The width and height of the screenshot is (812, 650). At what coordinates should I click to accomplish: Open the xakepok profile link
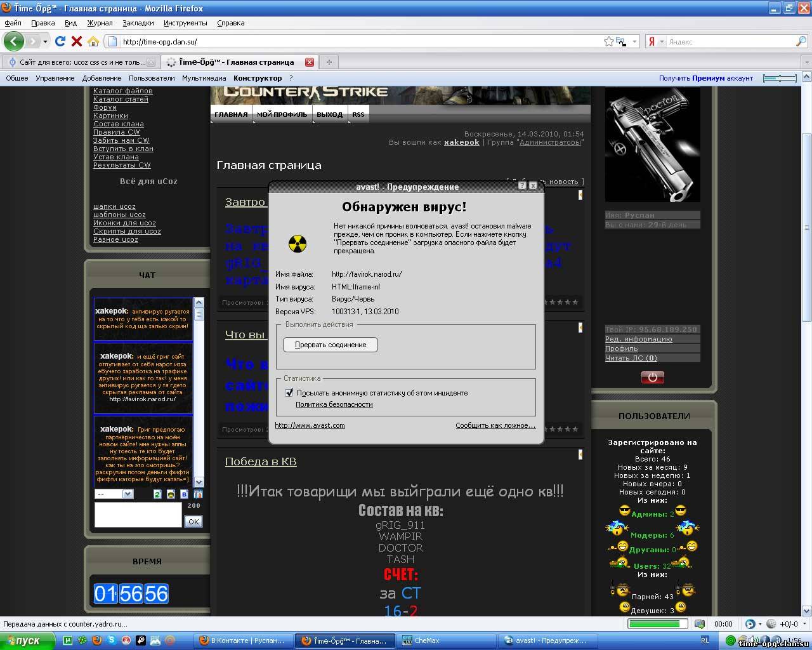pyautogui.click(x=462, y=142)
